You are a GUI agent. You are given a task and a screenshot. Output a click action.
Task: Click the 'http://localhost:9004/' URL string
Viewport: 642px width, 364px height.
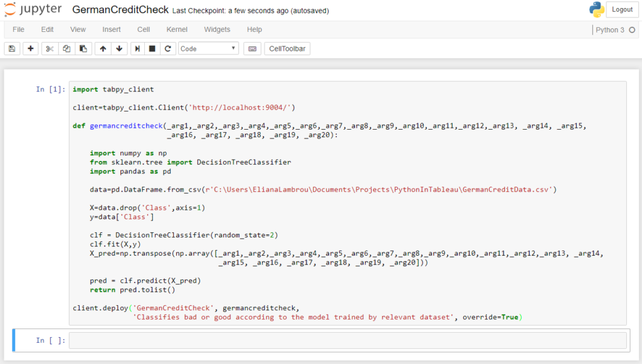point(241,108)
